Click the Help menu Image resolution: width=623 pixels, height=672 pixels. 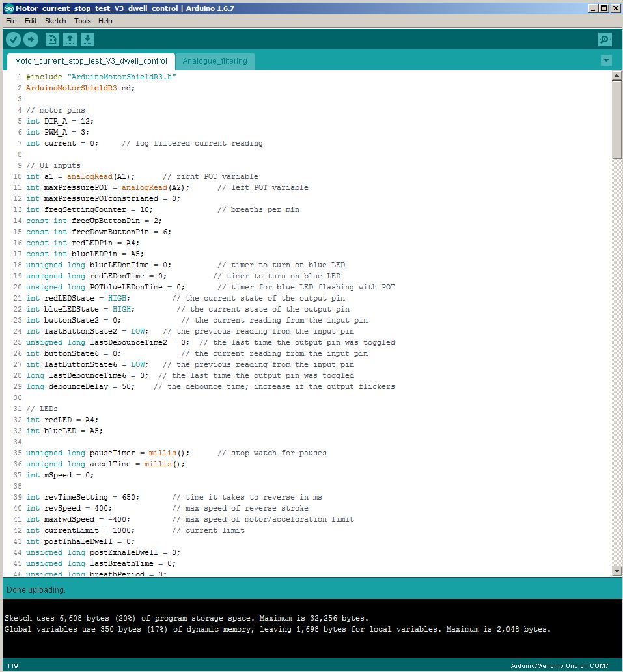click(105, 21)
